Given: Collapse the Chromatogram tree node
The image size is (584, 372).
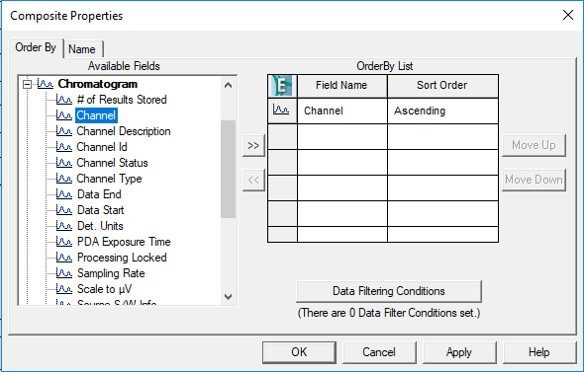Looking at the screenshot, I should click(27, 84).
